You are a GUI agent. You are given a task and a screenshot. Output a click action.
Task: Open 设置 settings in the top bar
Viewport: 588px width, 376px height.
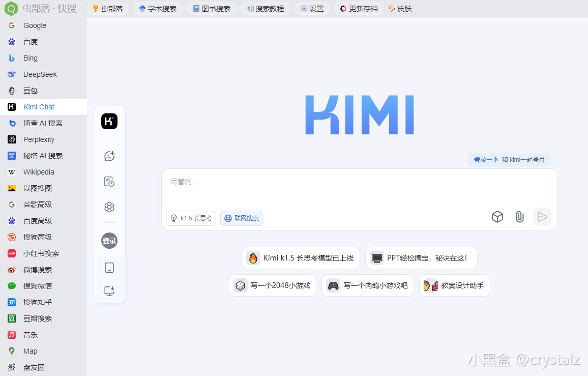click(x=312, y=9)
